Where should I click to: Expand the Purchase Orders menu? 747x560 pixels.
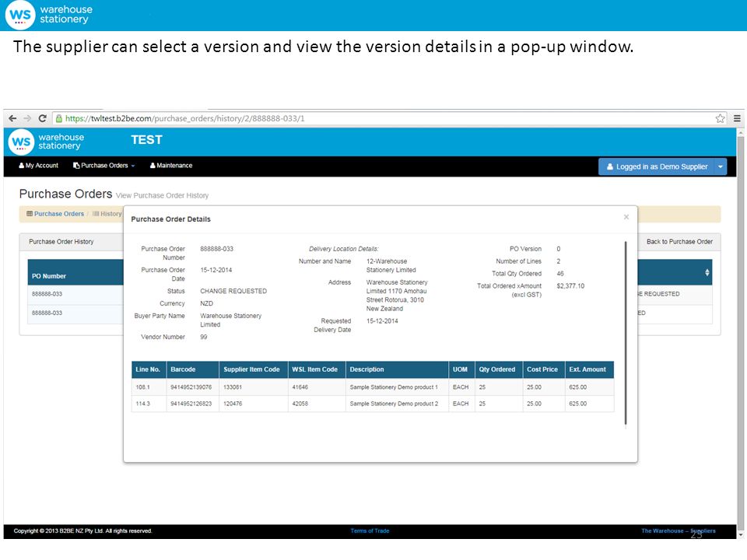coord(103,166)
